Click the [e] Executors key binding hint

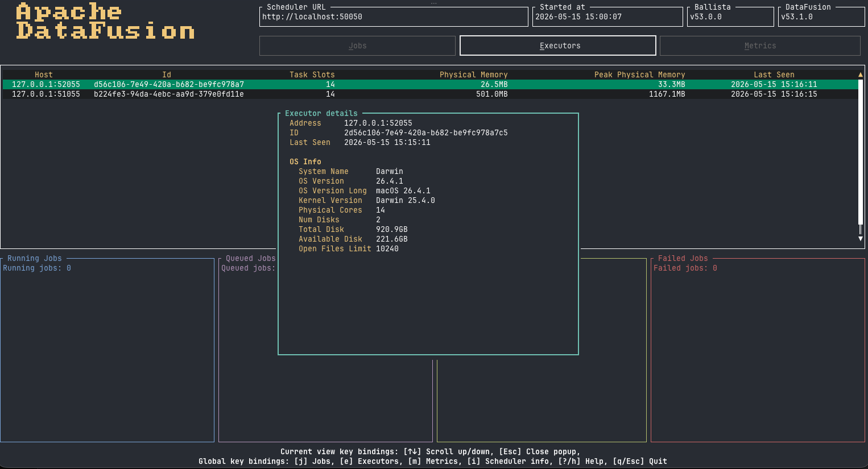pos(369,462)
